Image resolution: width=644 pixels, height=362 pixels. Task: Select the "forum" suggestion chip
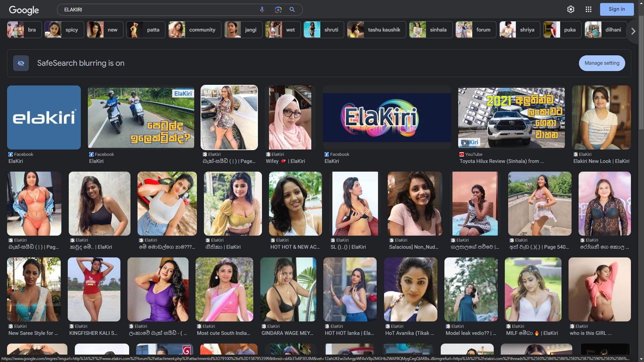(476, 30)
